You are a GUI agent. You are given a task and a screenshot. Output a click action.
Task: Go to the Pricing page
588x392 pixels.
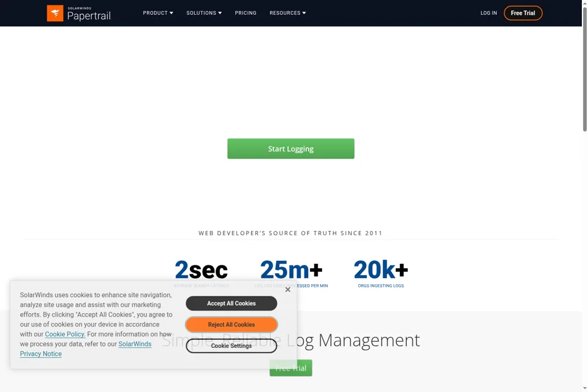(x=246, y=13)
